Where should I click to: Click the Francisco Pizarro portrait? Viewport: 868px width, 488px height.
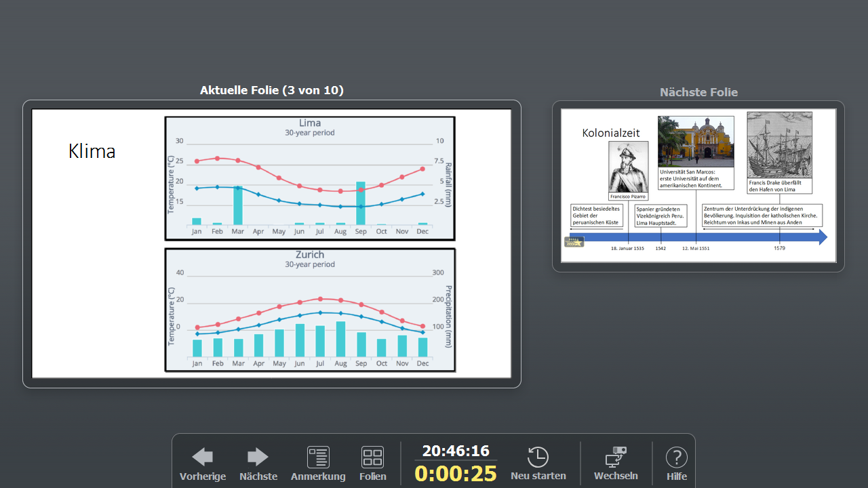point(628,167)
